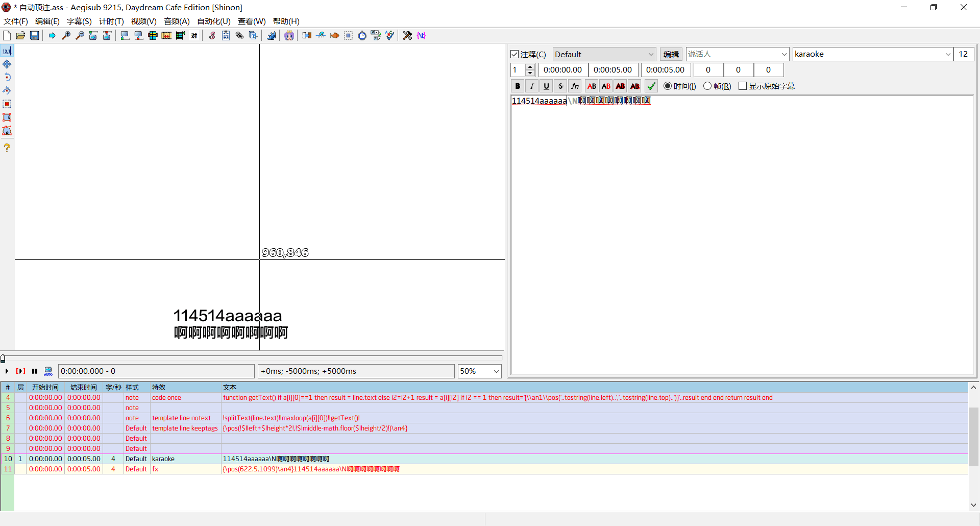Open the Timing Post-Processor stopwatch icon
Viewport: 980px width, 526px height.
tap(362, 35)
